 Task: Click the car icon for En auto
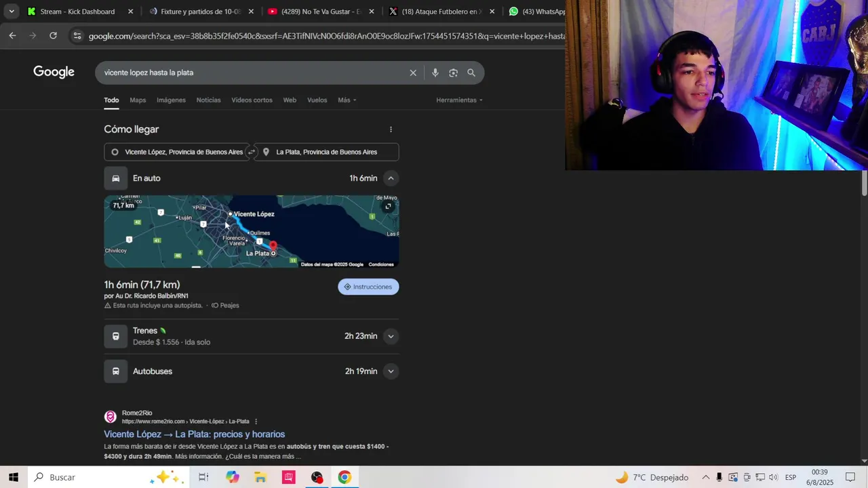116,178
